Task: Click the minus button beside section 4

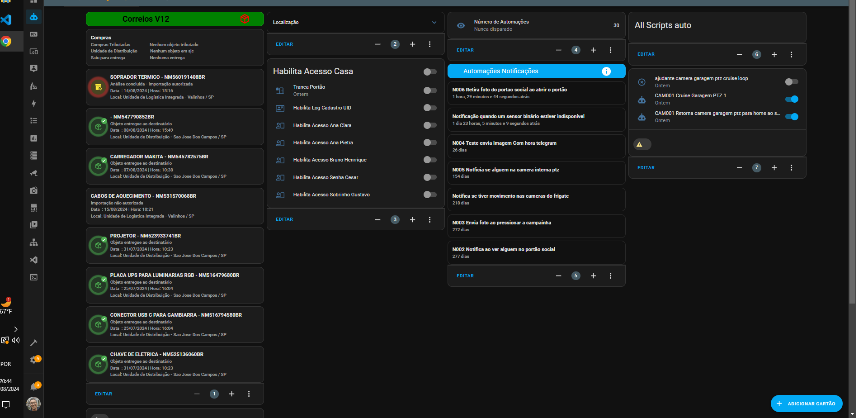Action: coord(558,50)
